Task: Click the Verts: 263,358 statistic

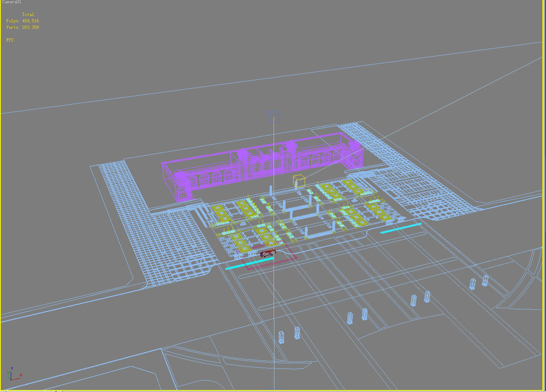Action: [x=22, y=27]
